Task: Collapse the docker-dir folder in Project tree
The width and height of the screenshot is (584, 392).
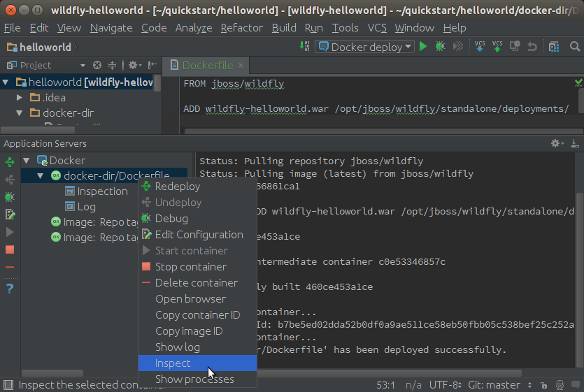Action: pos(20,112)
